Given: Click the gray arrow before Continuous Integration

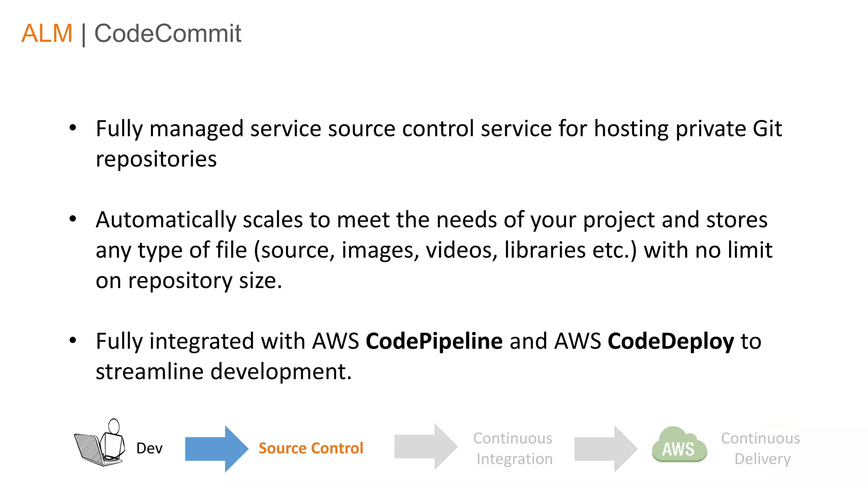Looking at the screenshot, I should click(425, 446).
